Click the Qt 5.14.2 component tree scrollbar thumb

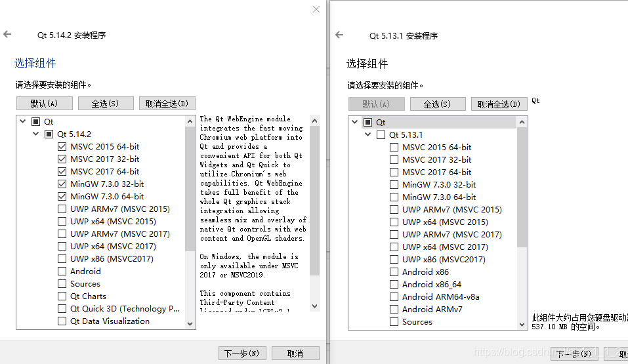pyautogui.click(x=190, y=189)
